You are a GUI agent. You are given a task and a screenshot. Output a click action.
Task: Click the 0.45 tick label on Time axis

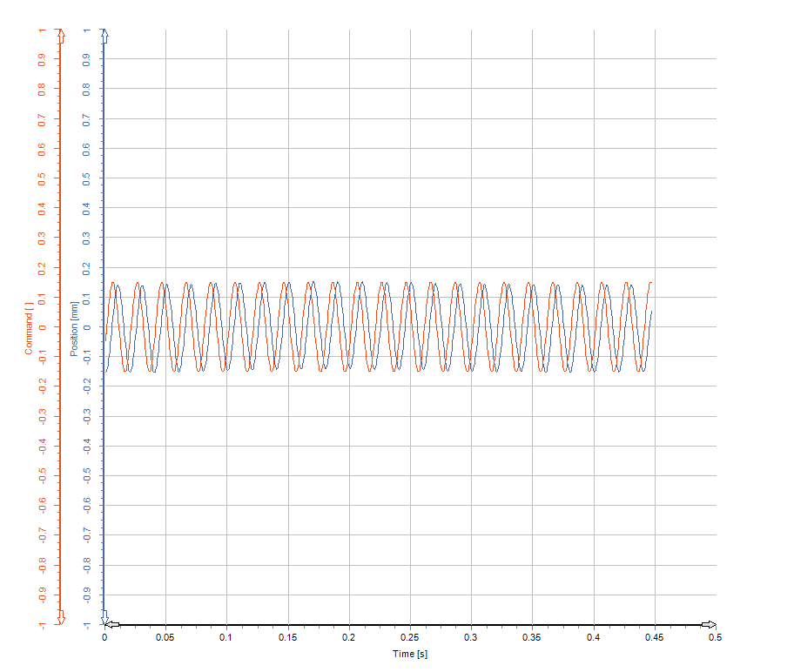(654, 638)
